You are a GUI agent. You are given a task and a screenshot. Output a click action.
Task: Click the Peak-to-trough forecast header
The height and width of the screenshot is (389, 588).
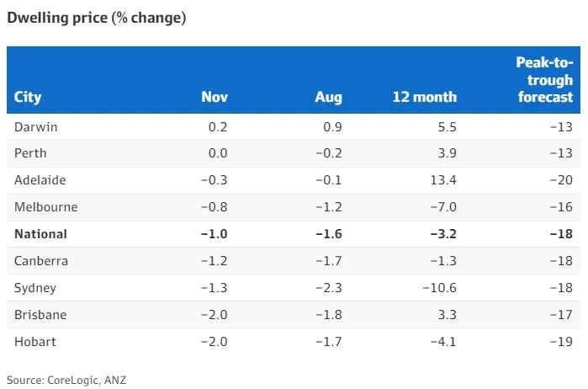[544, 80]
